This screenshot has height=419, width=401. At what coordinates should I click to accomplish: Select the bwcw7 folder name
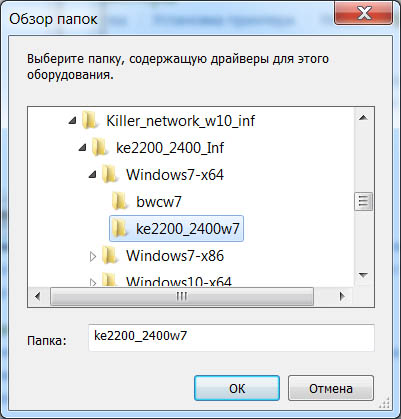click(159, 202)
